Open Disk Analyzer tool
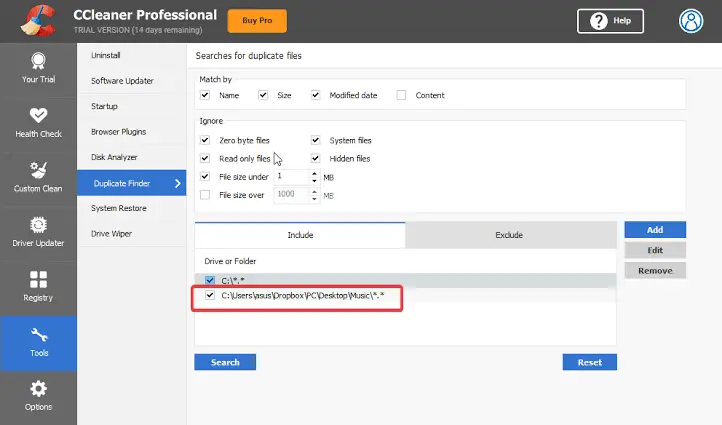Viewport: 722px width, 425px height. [132, 157]
